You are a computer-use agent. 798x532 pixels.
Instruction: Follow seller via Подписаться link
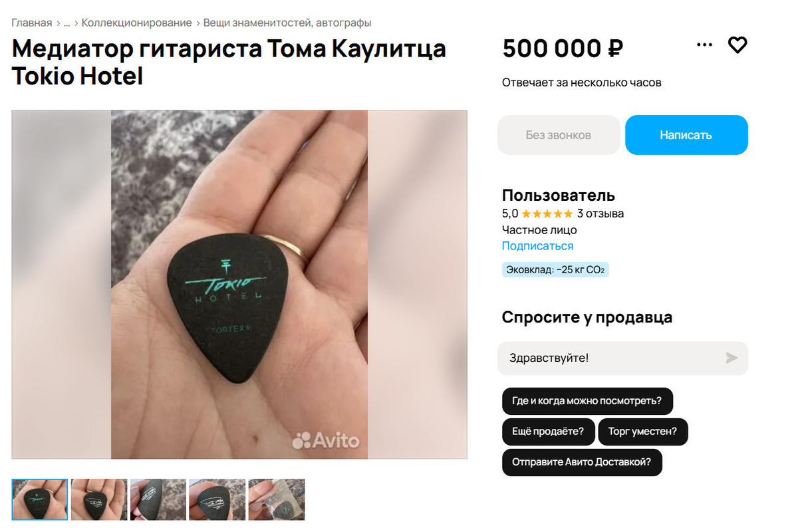pos(537,246)
